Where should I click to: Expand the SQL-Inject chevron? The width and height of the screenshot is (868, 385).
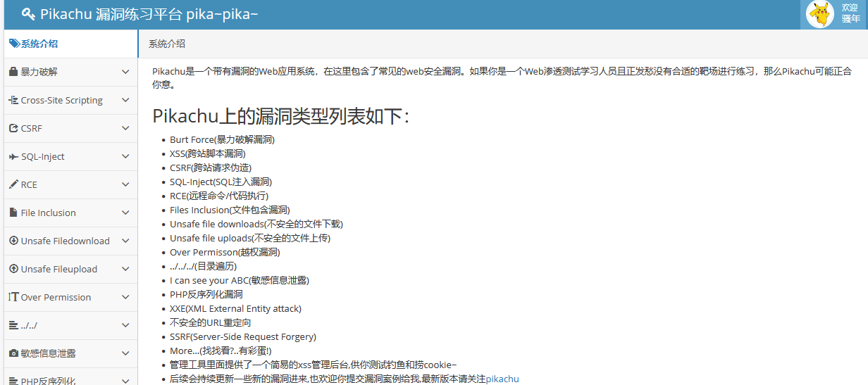click(x=125, y=156)
